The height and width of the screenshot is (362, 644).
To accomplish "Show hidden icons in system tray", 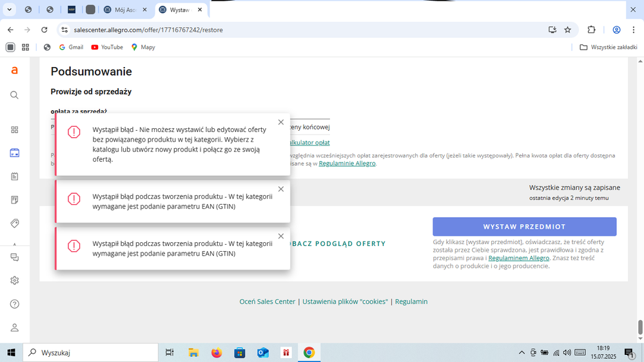I will (522, 353).
